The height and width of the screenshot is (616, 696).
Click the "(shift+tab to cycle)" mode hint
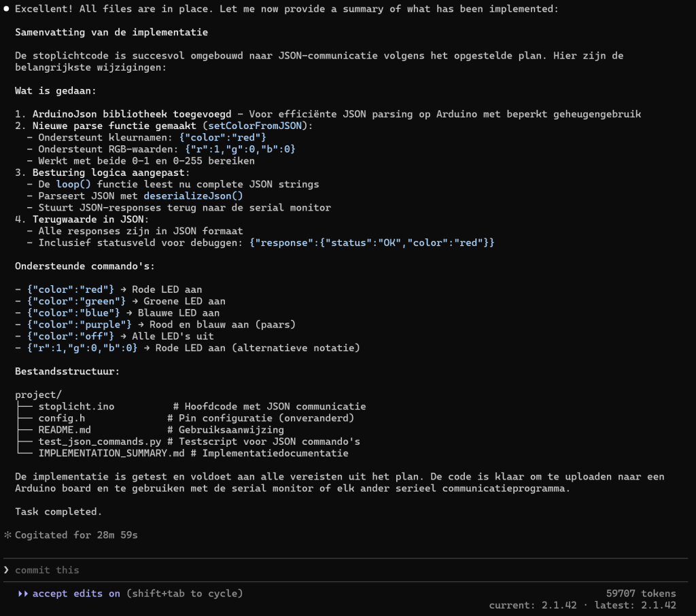click(184, 594)
